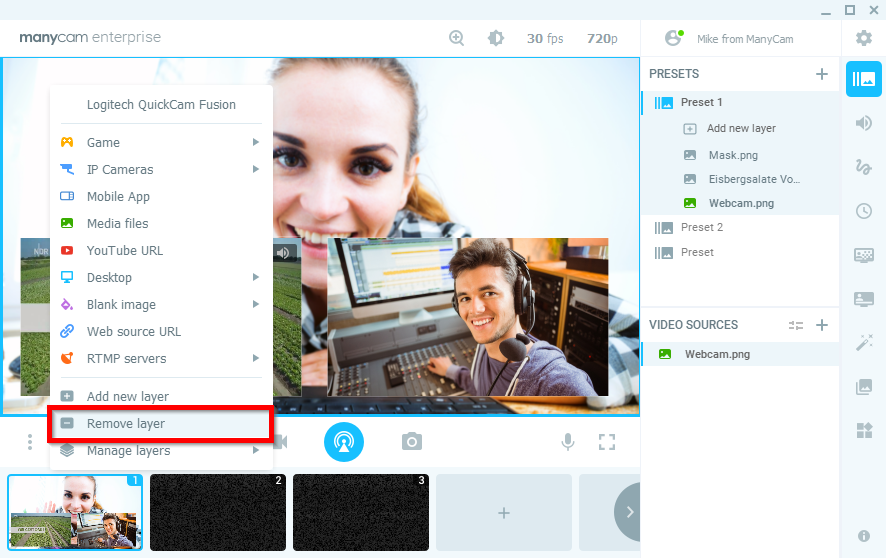
Task: Add a new video source with plus
Action: 822,325
